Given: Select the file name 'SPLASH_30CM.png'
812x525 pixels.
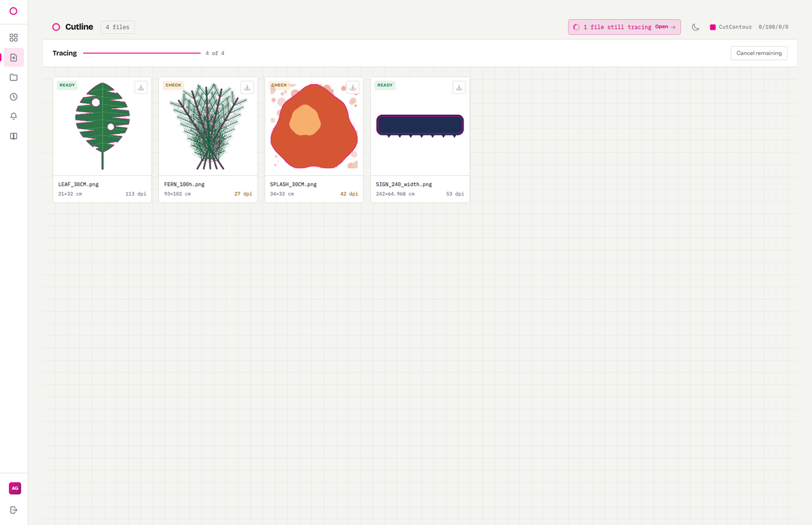Looking at the screenshot, I should click(x=293, y=184).
